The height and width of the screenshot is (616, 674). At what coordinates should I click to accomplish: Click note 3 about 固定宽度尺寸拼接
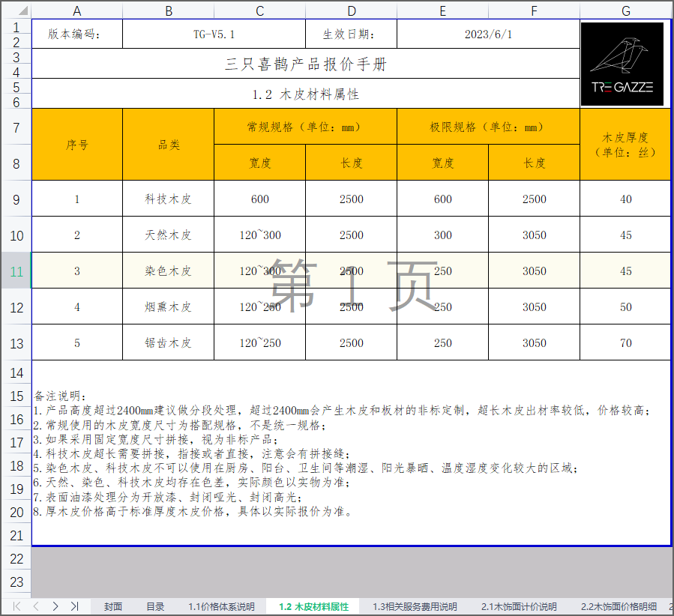pyautogui.click(x=155, y=439)
